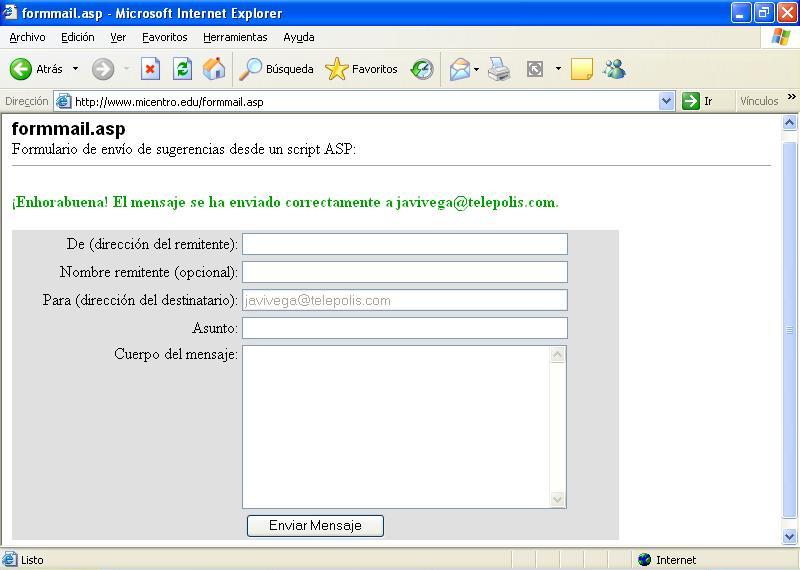Open the Herramientas menu
The height and width of the screenshot is (570, 800).
pos(235,37)
